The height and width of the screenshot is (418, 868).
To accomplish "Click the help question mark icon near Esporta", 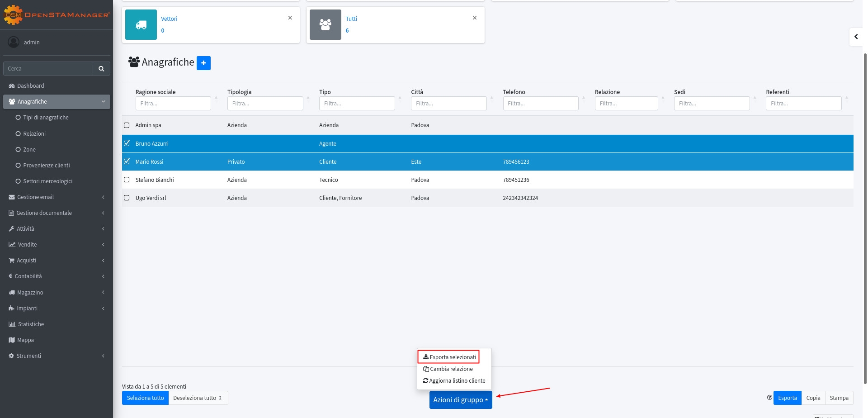I will click(x=769, y=398).
